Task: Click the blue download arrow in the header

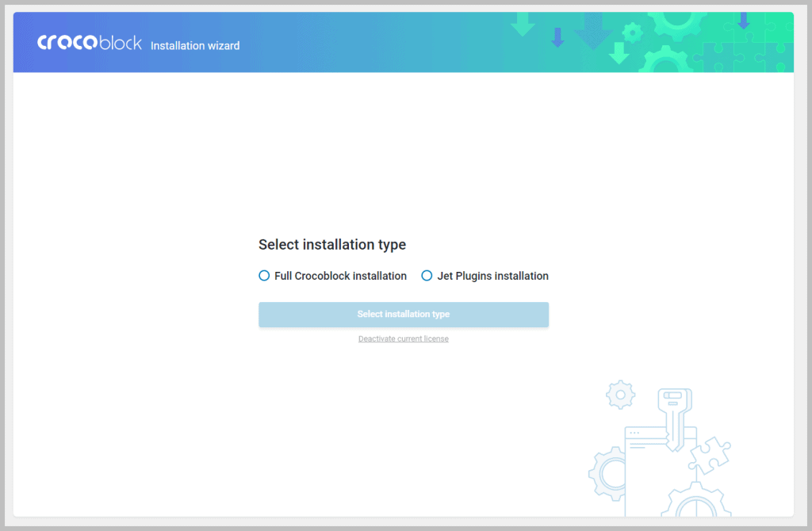Action: tap(743, 22)
